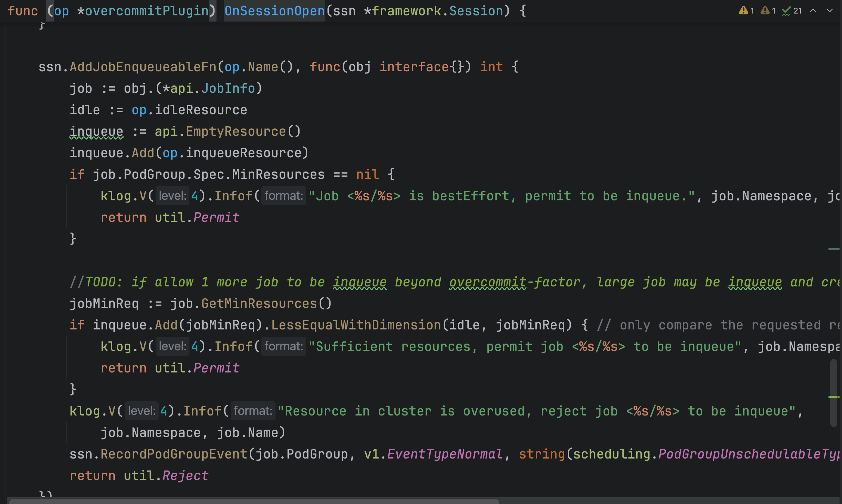This screenshot has height=504, width=842.
Task: Go to next highlighted problem arrow
Action: pyautogui.click(x=830, y=11)
